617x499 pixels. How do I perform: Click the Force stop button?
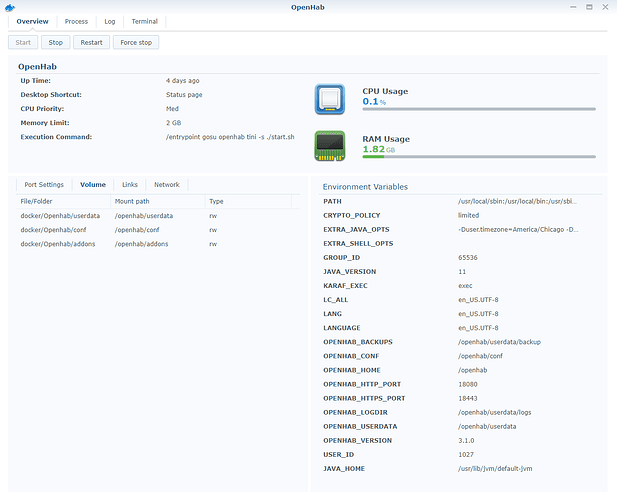135,42
